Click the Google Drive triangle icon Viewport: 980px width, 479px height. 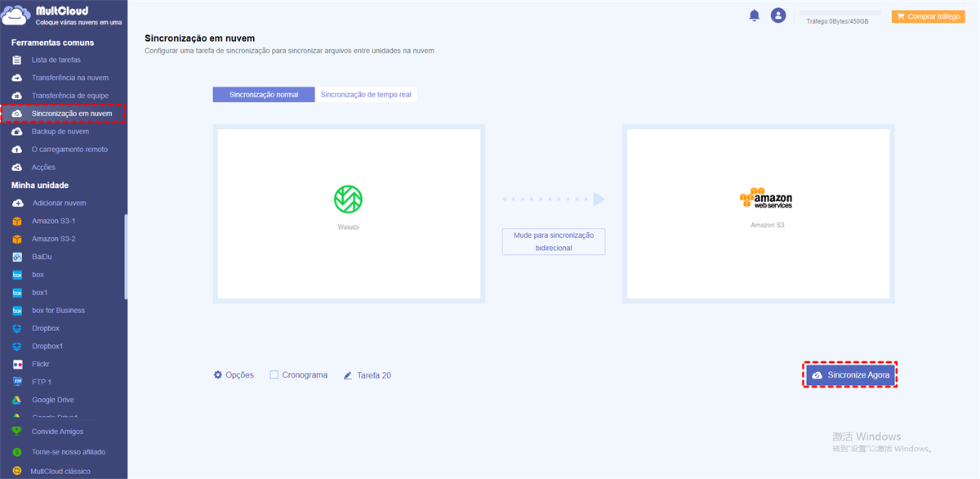(17, 400)
